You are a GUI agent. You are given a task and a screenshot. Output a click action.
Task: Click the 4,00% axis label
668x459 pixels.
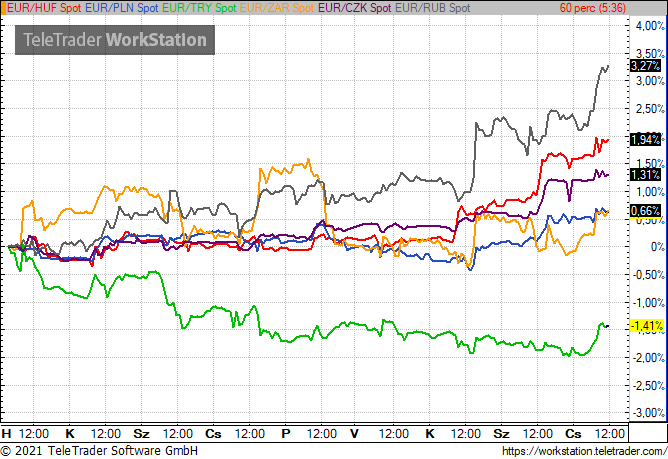click(x=650, y=26)
